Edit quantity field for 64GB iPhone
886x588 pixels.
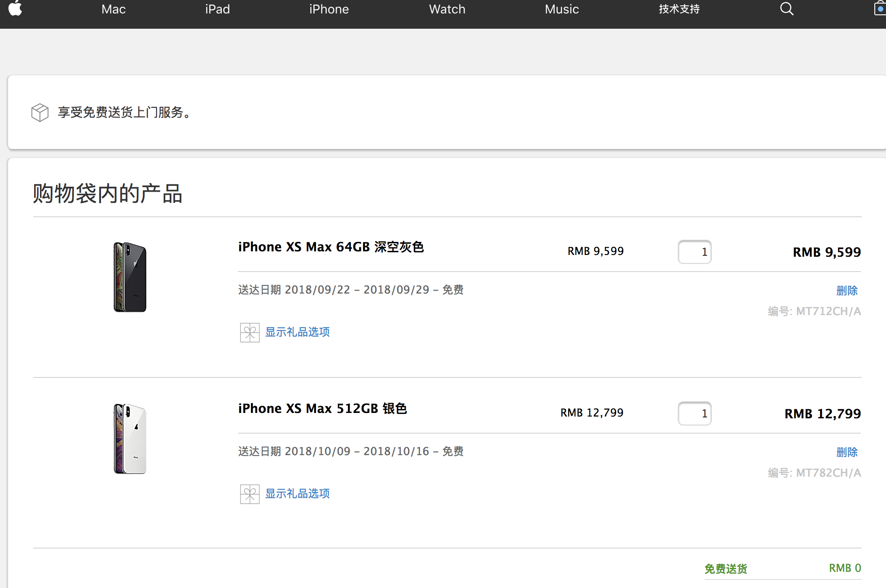(694, 252)
